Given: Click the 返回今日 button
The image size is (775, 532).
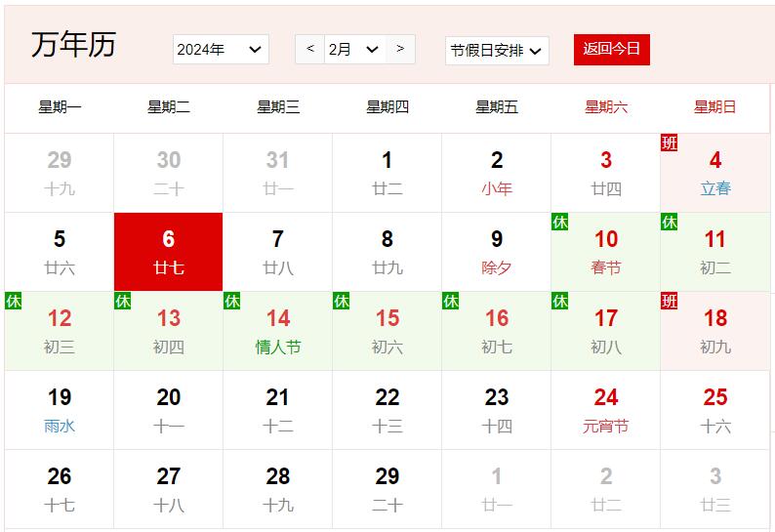Looking at the screenshot, I should (611, 49).
